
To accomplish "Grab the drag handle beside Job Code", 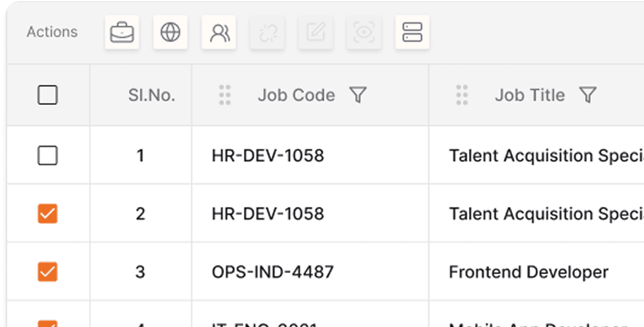I will click(x=225, y=95).
